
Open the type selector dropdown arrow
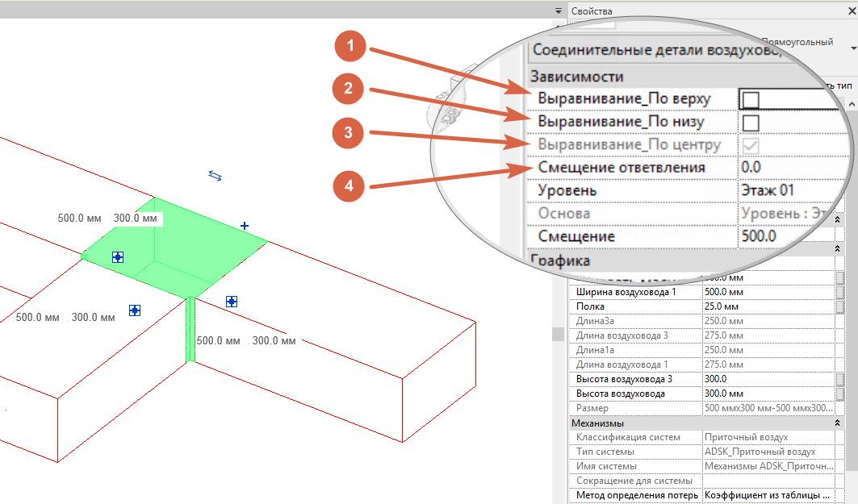pyautogui.click(x=853, y=48)
